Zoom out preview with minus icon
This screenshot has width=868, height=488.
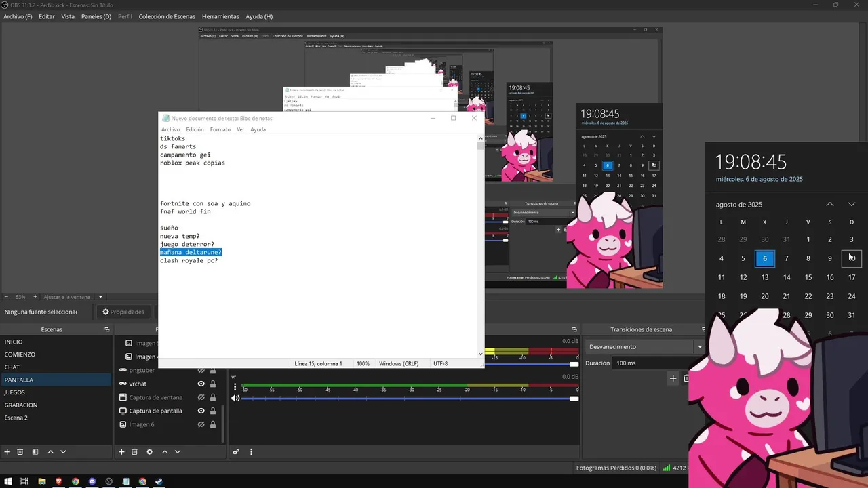6,297
